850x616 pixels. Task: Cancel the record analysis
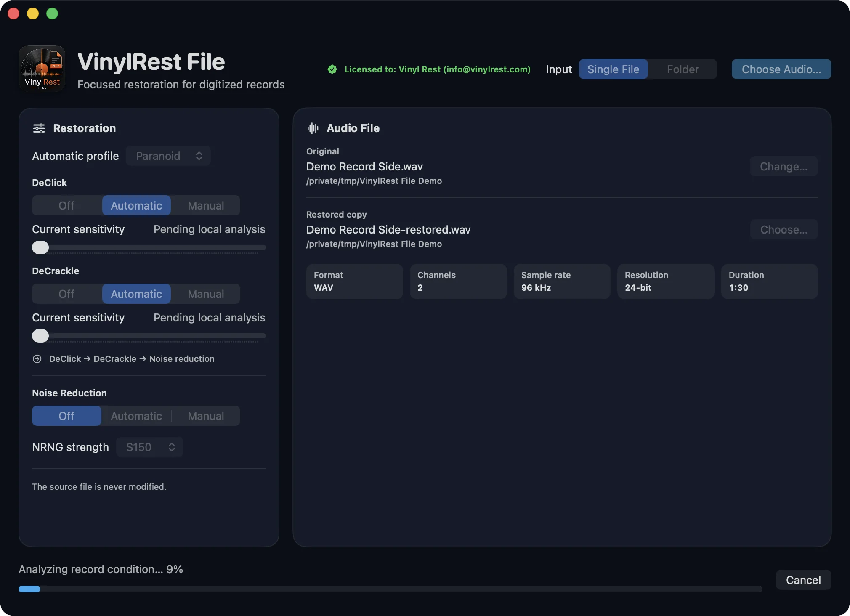[803, 580]
